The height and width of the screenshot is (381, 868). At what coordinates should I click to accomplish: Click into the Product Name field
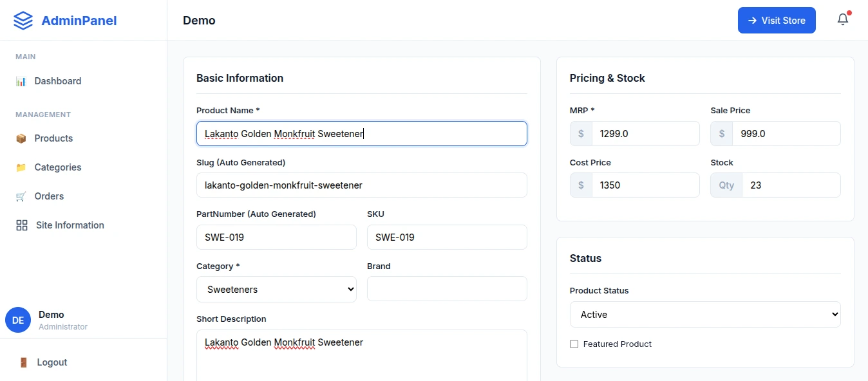tap(361, 134)
